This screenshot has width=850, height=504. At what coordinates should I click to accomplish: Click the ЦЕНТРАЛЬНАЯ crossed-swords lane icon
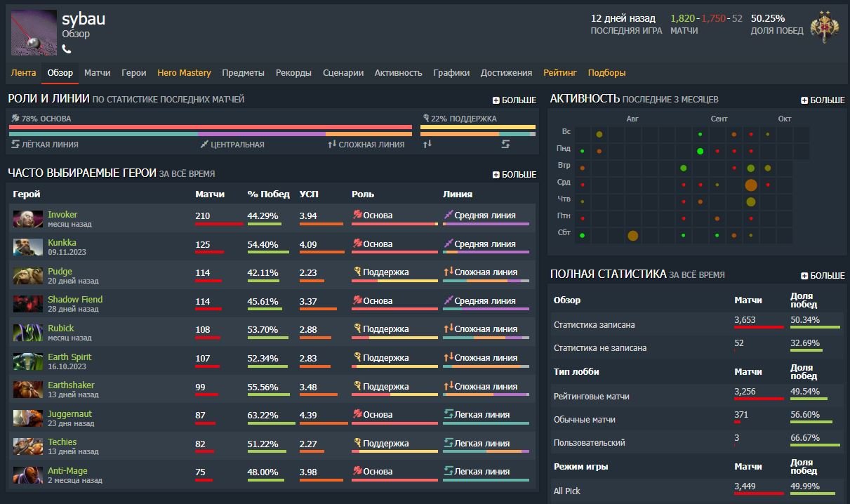click(x=203, y=143)
